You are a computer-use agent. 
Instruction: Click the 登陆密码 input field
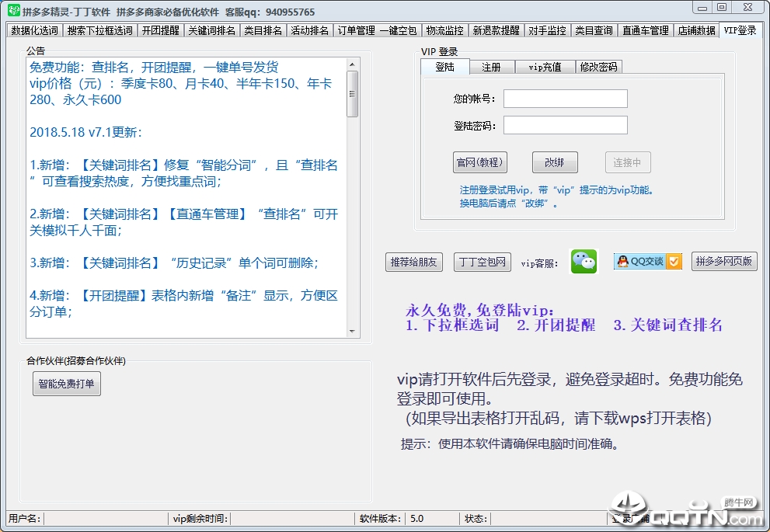click(x=565, y=125)
